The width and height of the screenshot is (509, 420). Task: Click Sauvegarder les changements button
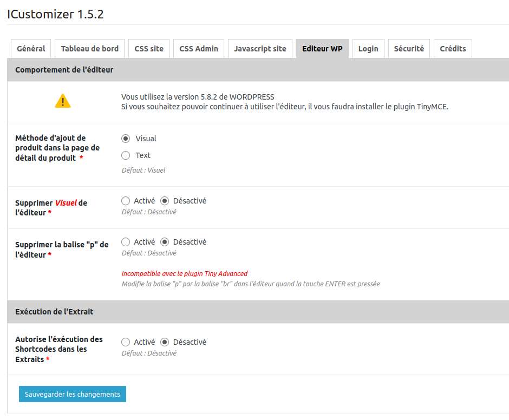pyautogui.click(x=73, y=394)
